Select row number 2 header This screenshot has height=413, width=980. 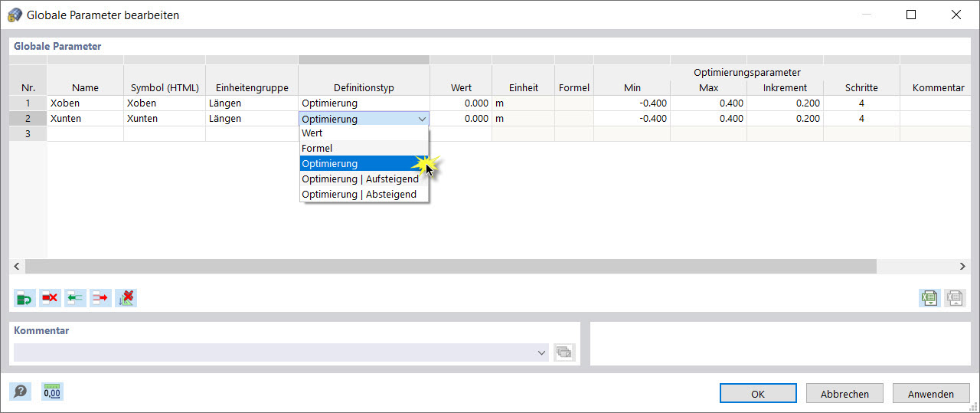28,119
